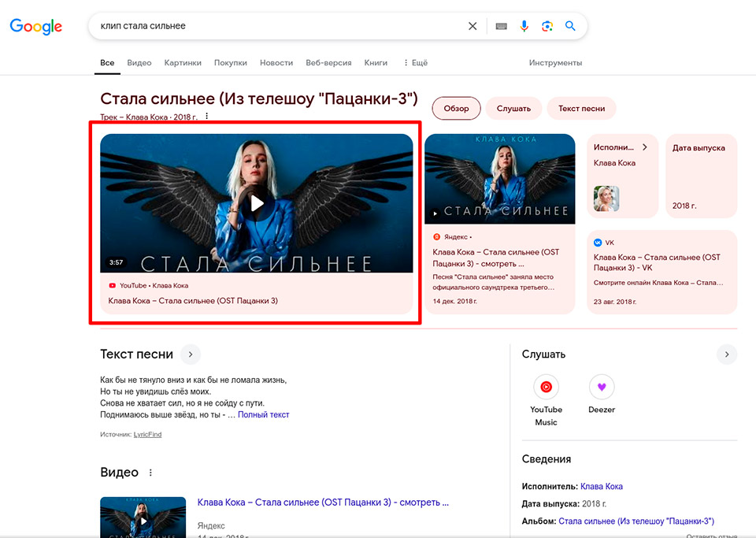Open three-dot menu beside 'Видео' heading
The width and height of the screenshot is (756, 538).
[150, 473]
